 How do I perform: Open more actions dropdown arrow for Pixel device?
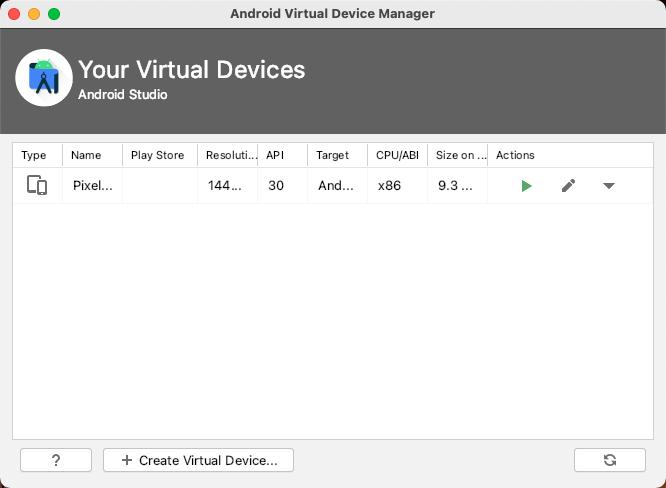coord(609,186)
